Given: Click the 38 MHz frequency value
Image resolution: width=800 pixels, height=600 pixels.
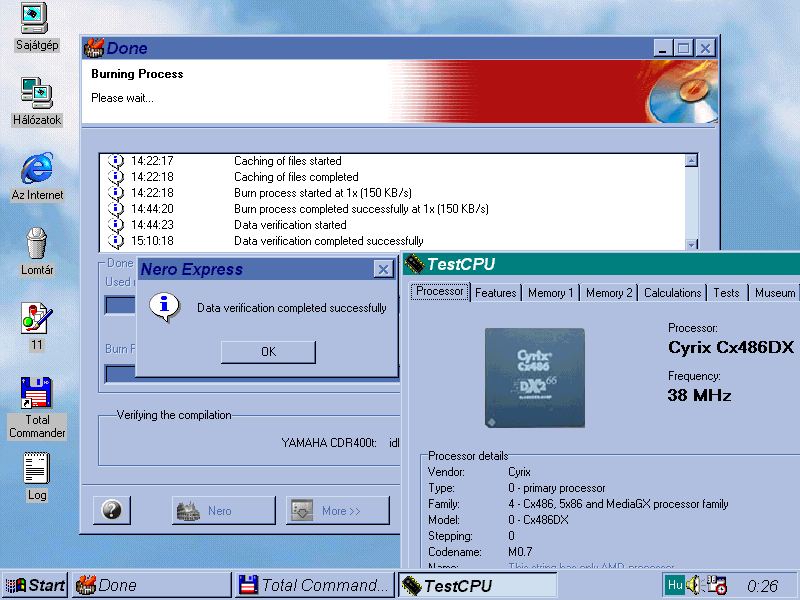Looking at the screenshot, I should point(699,395).
